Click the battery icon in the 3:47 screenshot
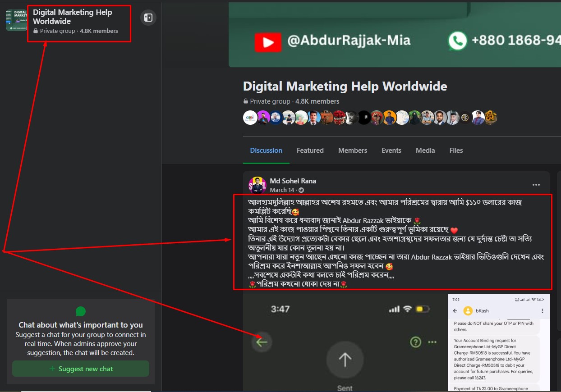Screen dimensions: 561x392 tap(423, 309)
